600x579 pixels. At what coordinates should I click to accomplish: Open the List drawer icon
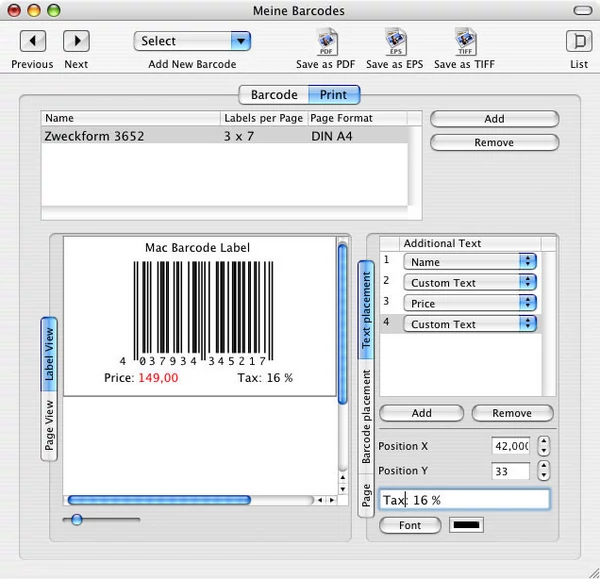579,41
